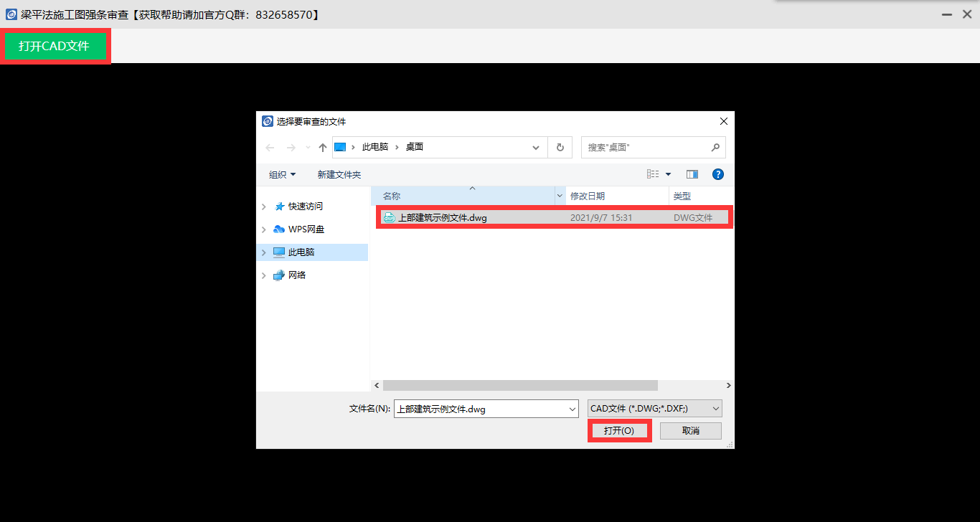Screen dimensions: 980x522
Task: Click 新建文件夹 in the toolbar
Action: pyautogui.click(x=339, y=175)
